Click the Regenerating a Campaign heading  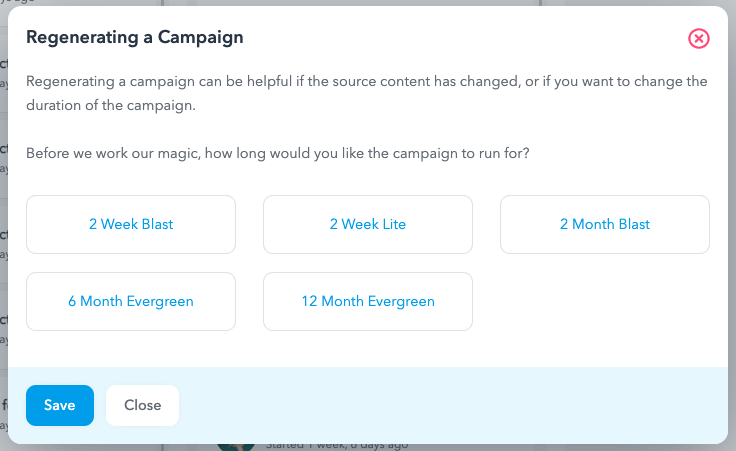(135, 37)
